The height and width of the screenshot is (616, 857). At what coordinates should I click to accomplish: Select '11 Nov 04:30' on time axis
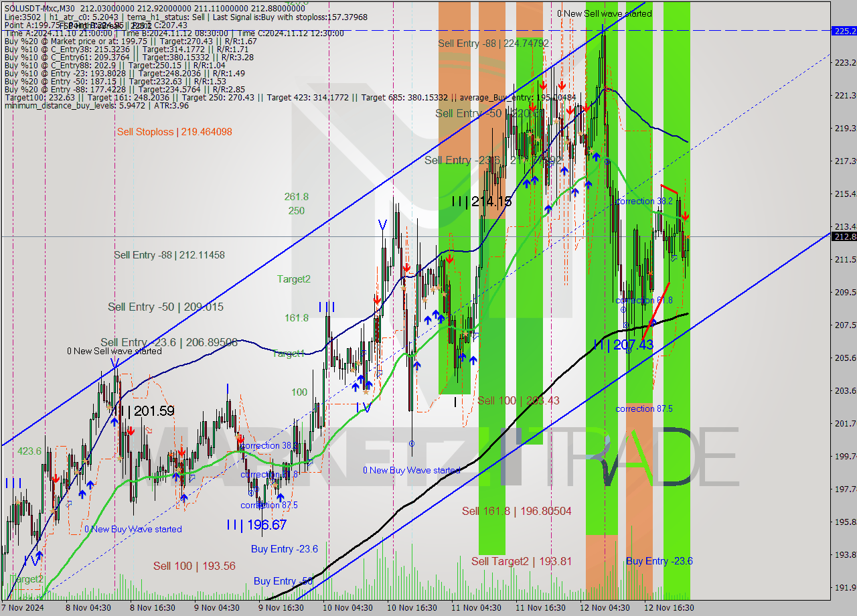pos(476,608)
